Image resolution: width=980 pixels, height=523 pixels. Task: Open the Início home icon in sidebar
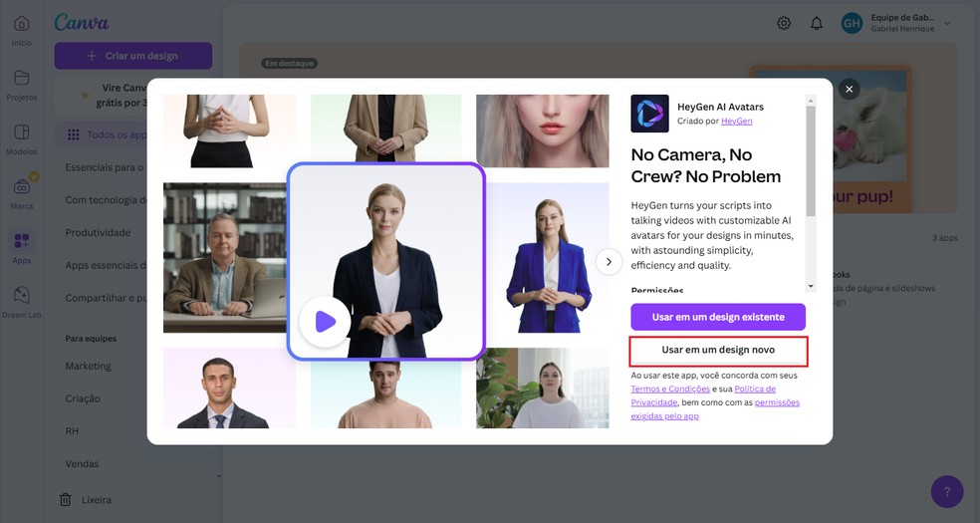[21, 24]
